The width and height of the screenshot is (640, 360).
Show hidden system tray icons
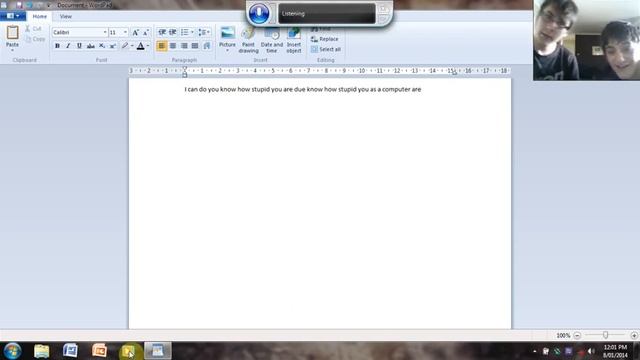pyautogui.click(x=535, y=351)
